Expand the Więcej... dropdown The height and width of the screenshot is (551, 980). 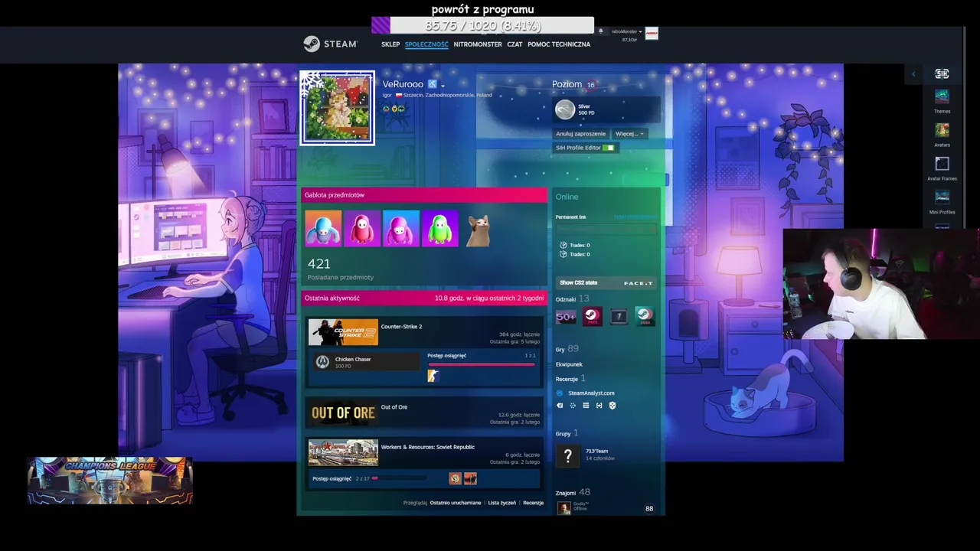click(x=629, y=133)
